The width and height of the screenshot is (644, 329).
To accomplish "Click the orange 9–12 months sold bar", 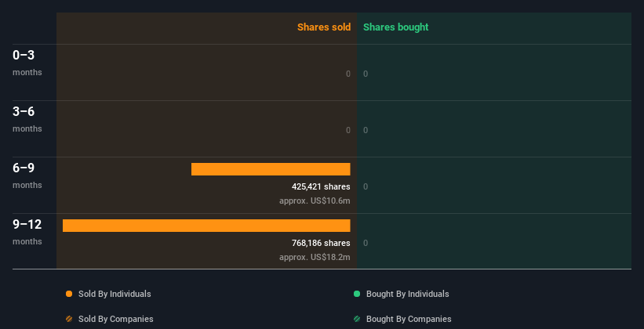I will tap(206, 226).
